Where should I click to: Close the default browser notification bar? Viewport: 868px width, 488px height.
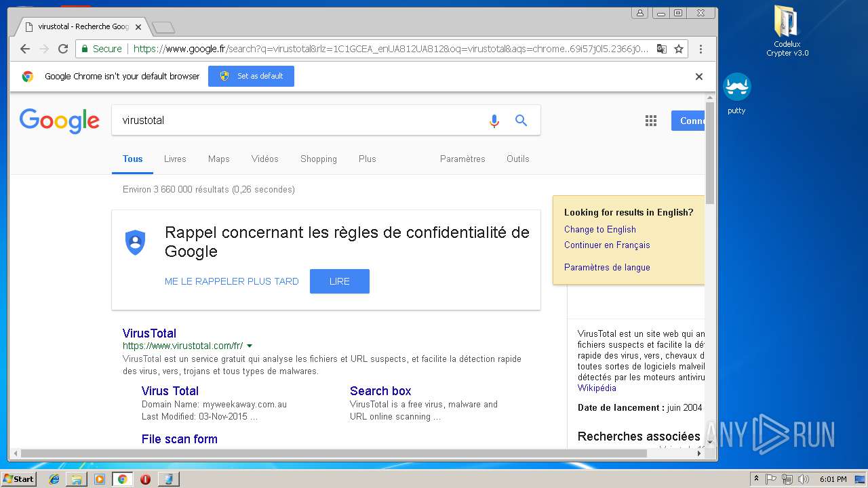[699, 77]
